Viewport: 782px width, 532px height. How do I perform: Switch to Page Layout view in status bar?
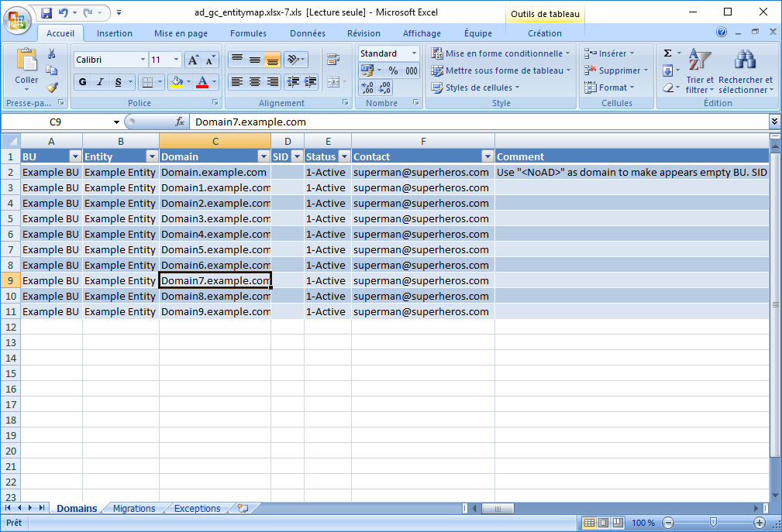point(604,523)
